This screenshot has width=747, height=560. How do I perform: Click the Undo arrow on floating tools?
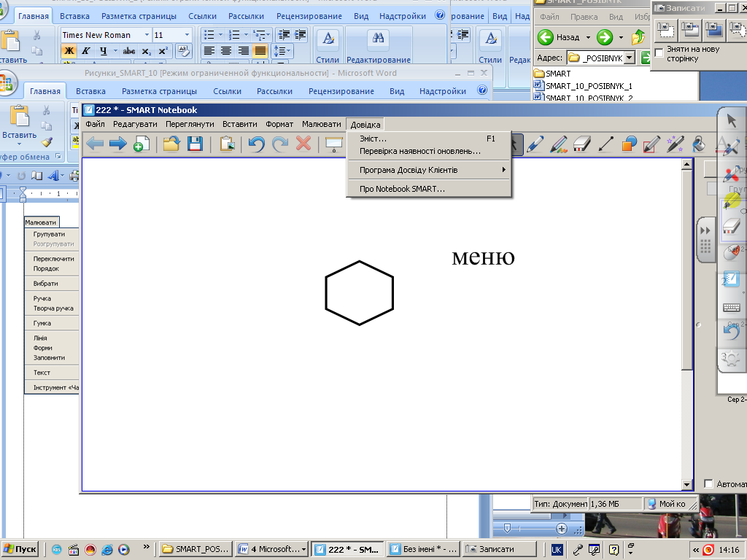(x=731, y=332)
